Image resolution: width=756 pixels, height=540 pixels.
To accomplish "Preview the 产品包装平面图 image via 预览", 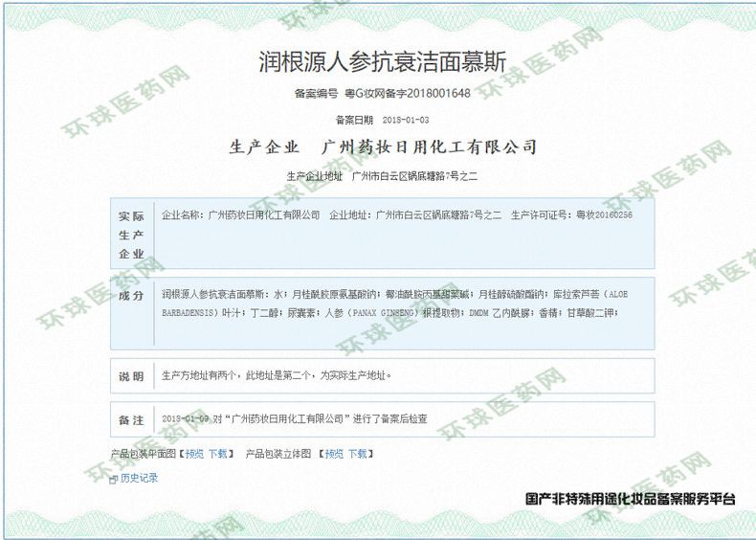I will click(x=194, y=454).
